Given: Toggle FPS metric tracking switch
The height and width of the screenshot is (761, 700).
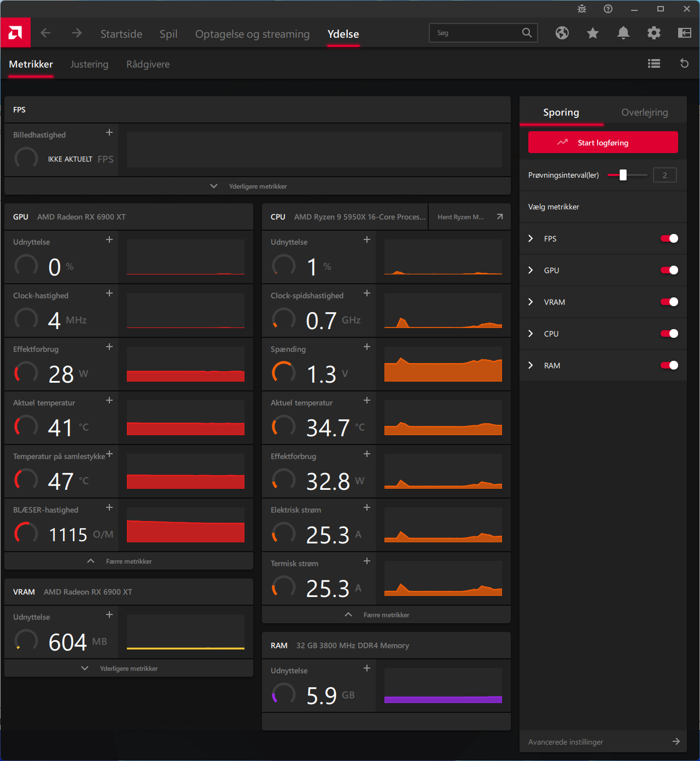Looking at the screenshot, I should click(669, 238).
